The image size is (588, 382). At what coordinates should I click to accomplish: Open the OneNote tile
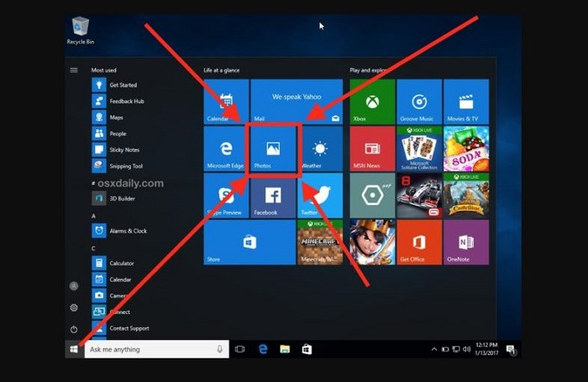[466, 242]
